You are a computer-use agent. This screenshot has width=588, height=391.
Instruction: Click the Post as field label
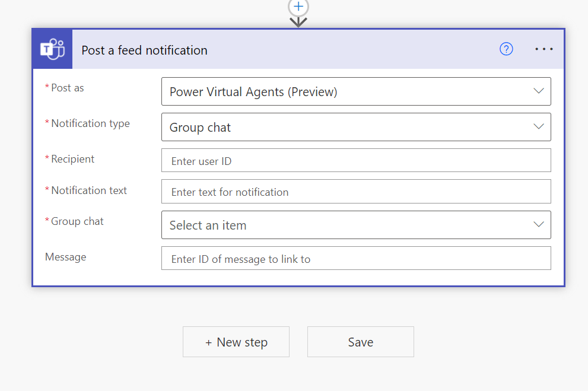pyautogui.click(x=67, y=88)
